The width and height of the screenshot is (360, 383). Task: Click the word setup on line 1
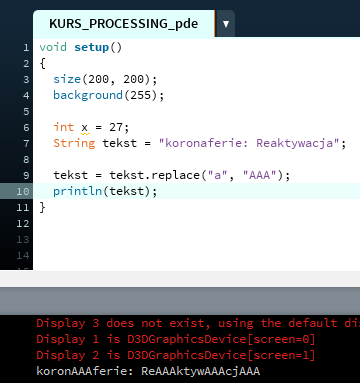(91, 47)
